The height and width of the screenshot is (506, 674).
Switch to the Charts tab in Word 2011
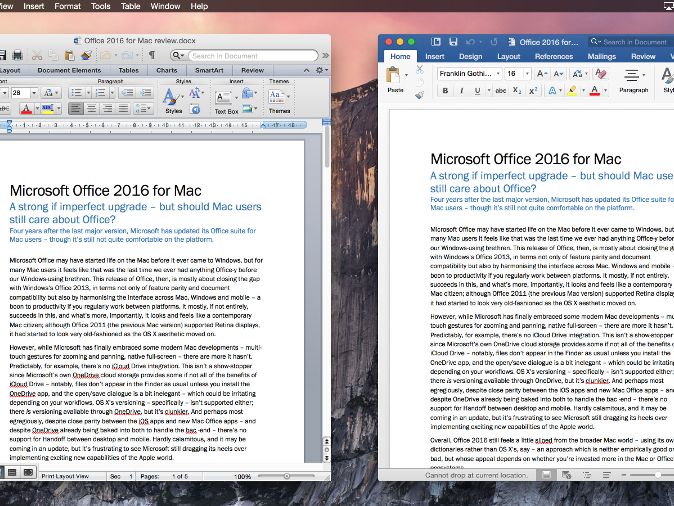point(167,70)
